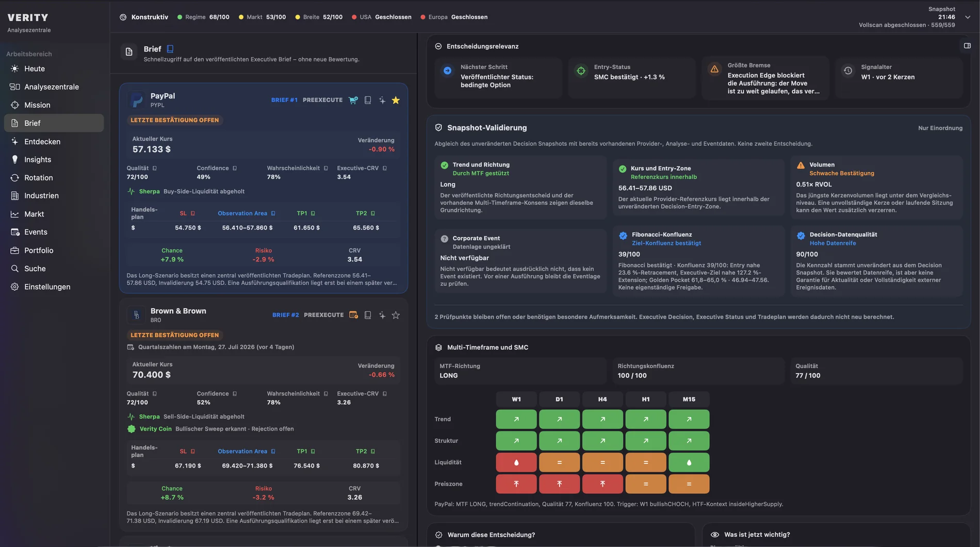Open Suche in the sidebar

click(54, 269)
